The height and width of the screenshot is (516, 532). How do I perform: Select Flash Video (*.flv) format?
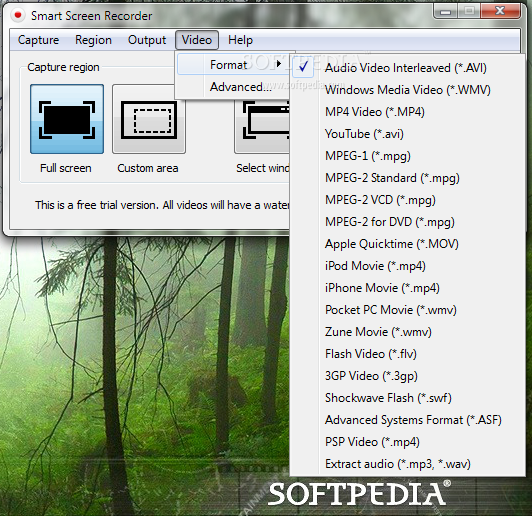407,354
